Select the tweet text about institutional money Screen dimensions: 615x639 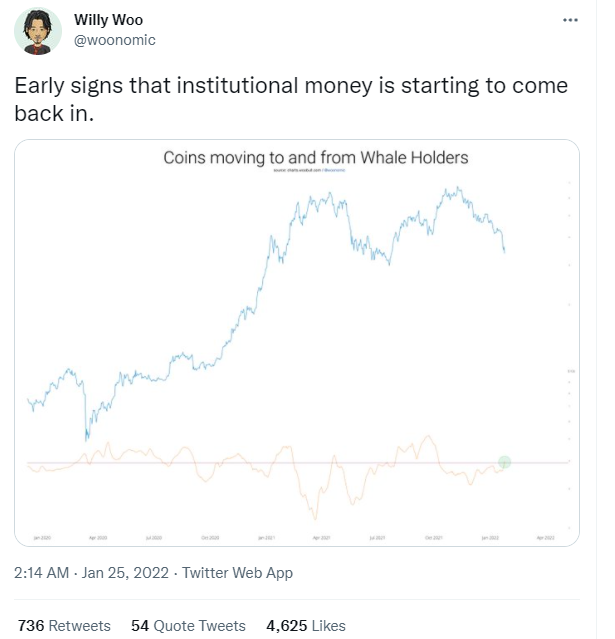290,98
